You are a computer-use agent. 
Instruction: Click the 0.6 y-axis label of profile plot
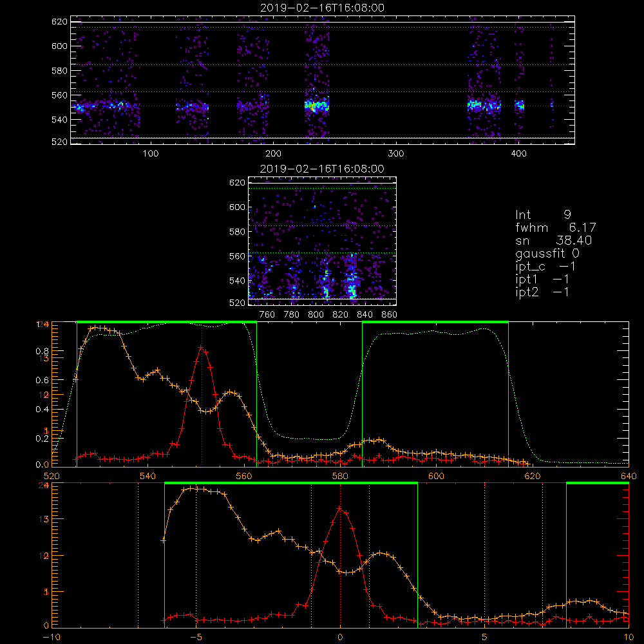tap(43, 381)
